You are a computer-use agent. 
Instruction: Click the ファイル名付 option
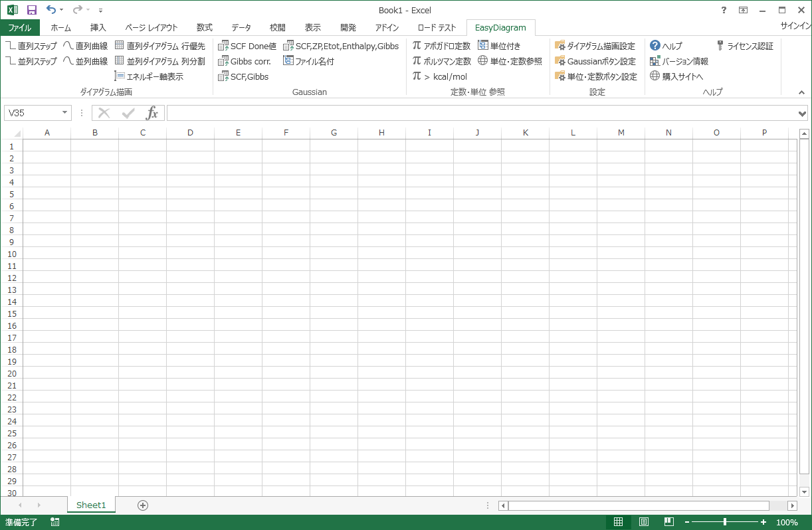(x=308, y=61)
